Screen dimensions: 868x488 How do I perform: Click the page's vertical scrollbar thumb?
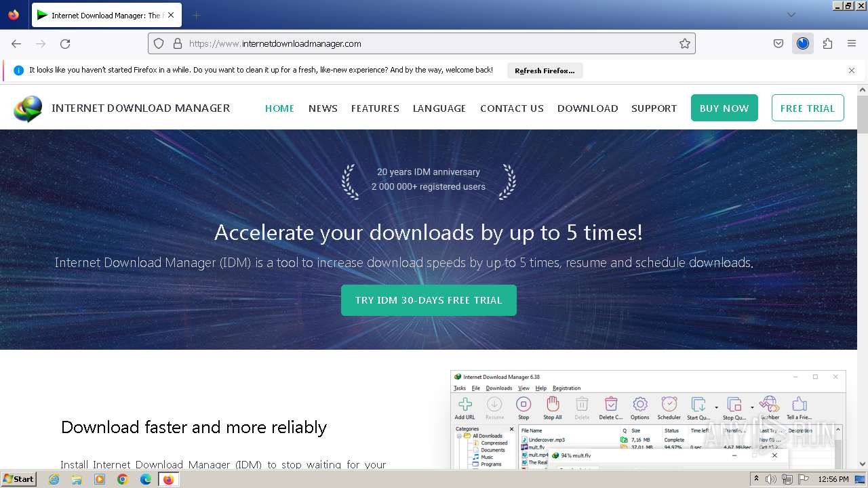pyautogui.click(x=863, y=115)
